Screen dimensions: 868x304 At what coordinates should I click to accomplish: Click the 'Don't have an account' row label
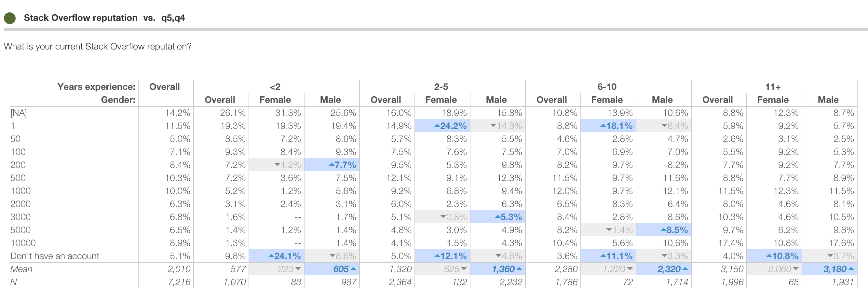tap(55, 256)
